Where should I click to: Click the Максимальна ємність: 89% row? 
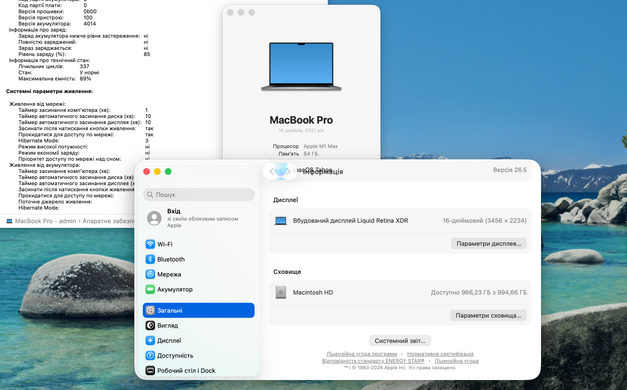point(55,79)
